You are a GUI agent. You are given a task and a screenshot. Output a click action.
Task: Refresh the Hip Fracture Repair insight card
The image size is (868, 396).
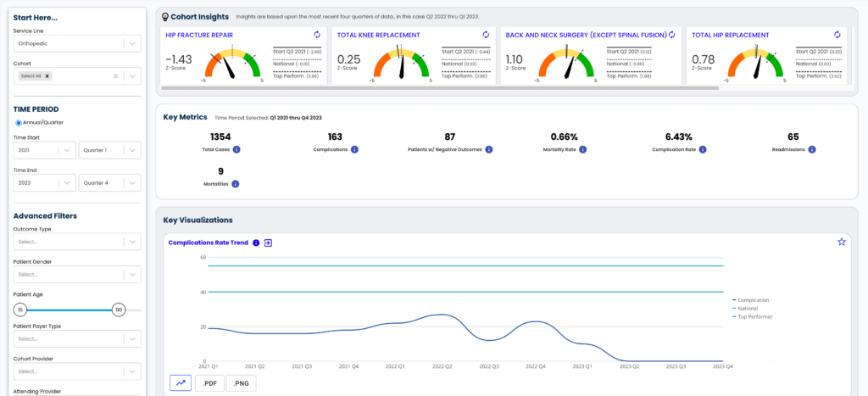(x=317, y=35)
